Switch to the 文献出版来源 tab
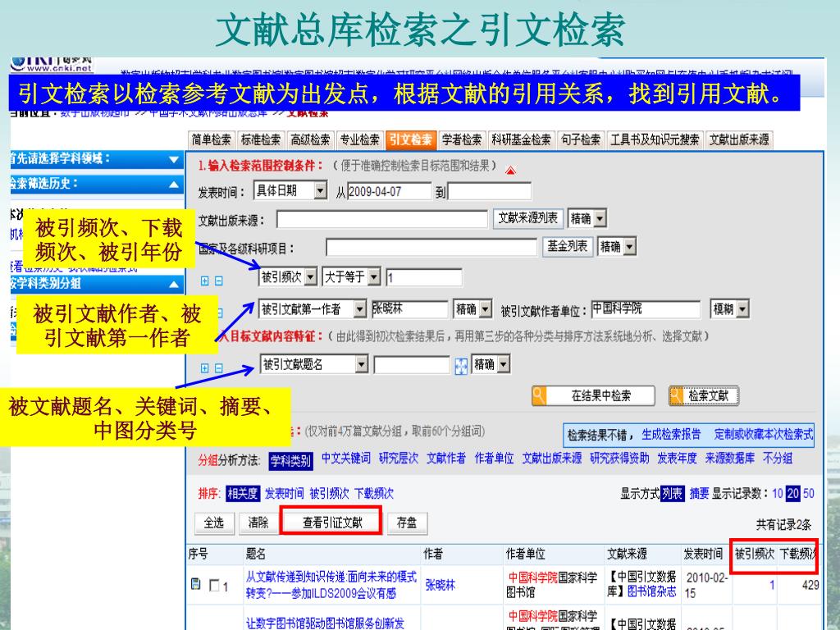Image resolution: width=840 pixels, height=630 pixels. tap(739, 139)
